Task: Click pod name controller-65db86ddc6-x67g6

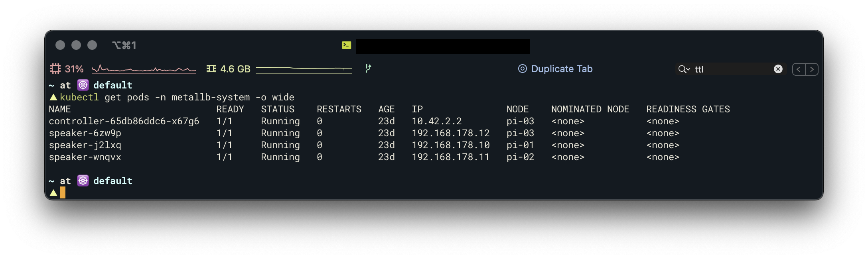Action: (124, 121)
